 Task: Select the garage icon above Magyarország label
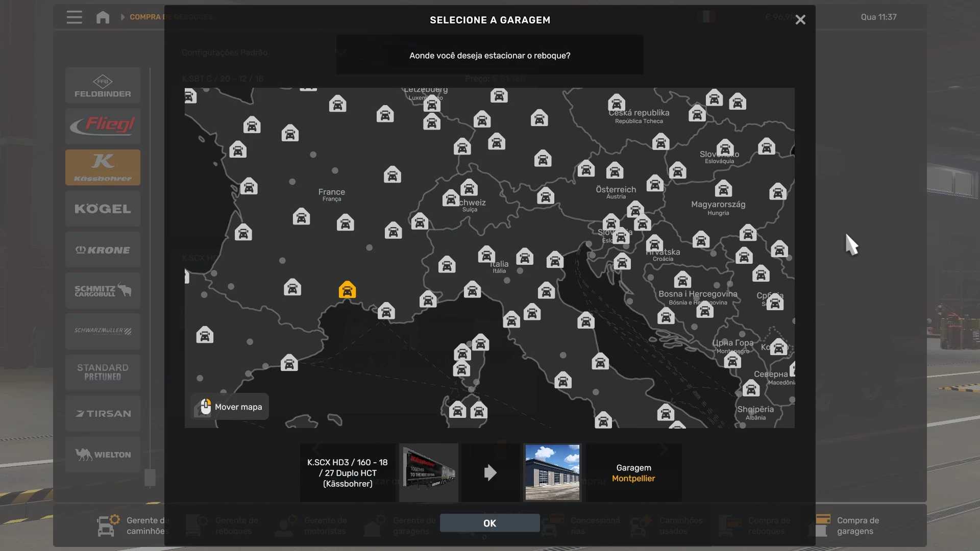pyautogui.click(x=723, y=188)
